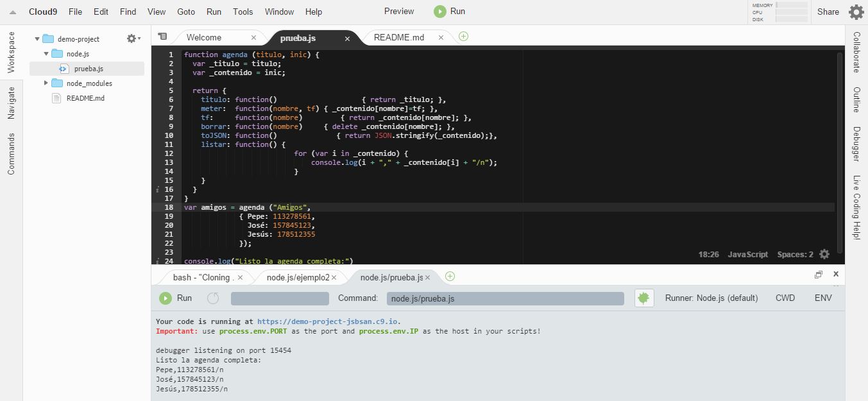Select the prueba.js file icon in tree

coord(64,69)
